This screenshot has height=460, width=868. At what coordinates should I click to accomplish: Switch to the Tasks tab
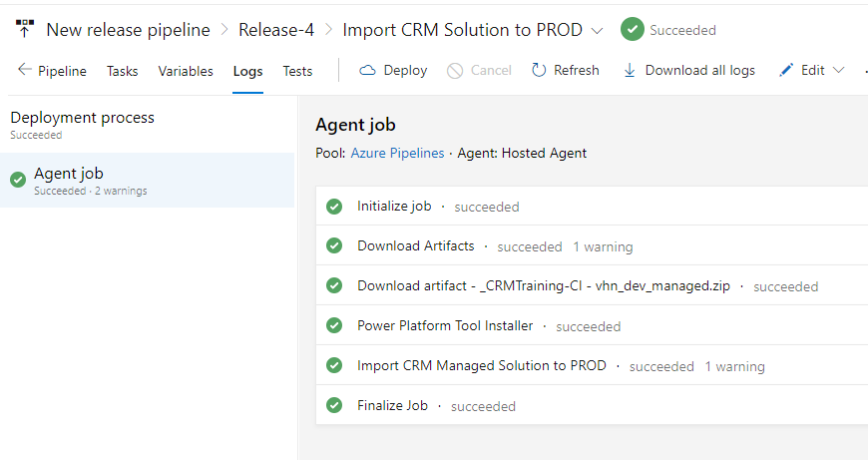pyautogui.click(x=123, y=71)
